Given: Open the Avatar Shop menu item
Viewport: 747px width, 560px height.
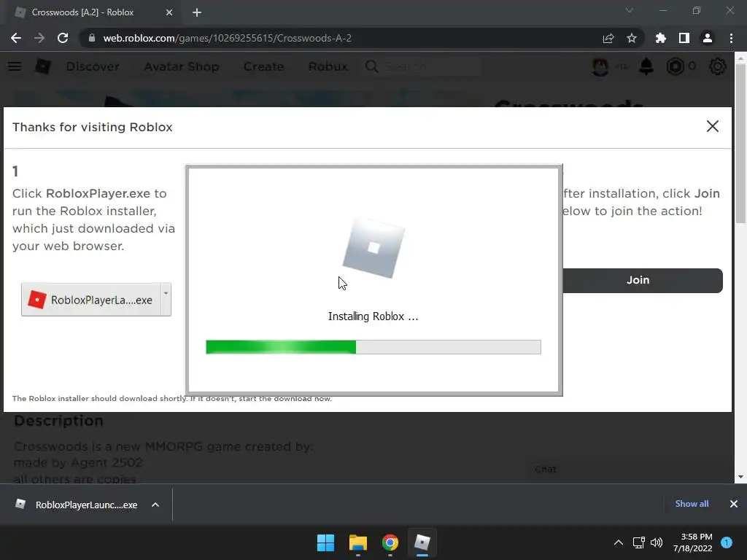Looking at the screenshot, I should pos(182,66).
